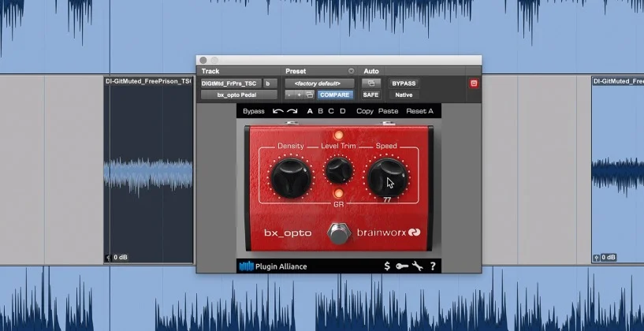Toggle the Pro Tools BYPASS button
Screen dimensions: 644x331
tap(404, 84)
